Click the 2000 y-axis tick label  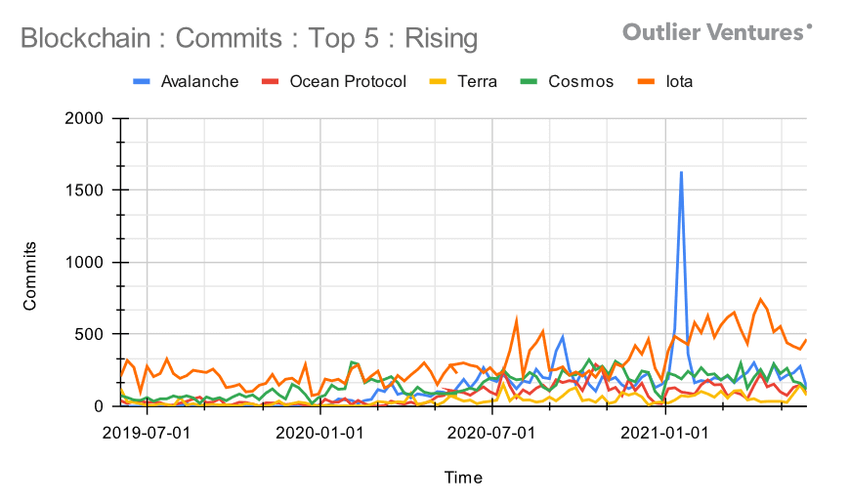84,118
